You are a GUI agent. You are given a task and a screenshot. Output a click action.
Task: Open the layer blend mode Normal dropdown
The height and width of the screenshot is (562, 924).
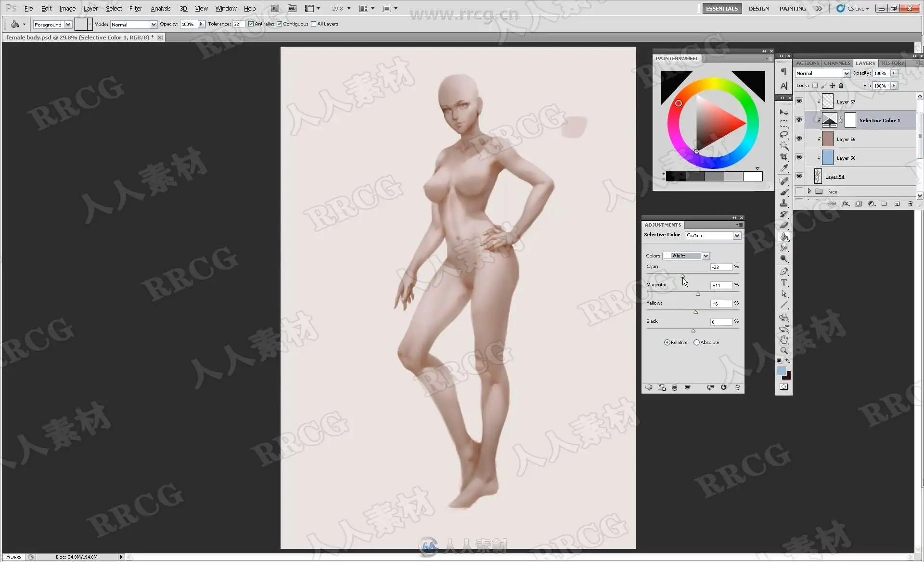[x=846, y=74]
